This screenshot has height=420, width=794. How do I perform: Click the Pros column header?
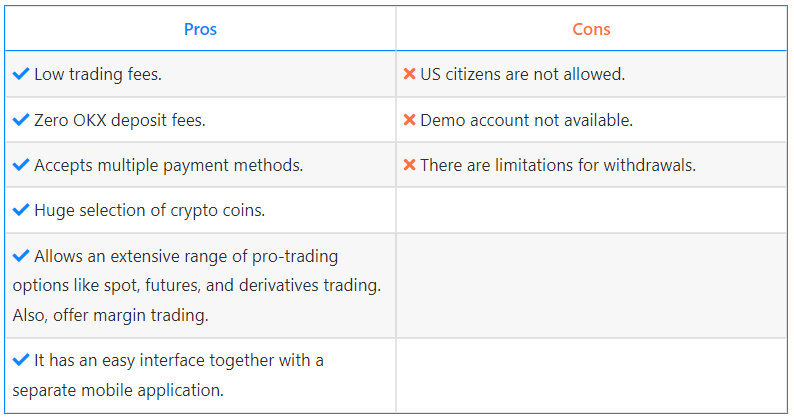200,29
